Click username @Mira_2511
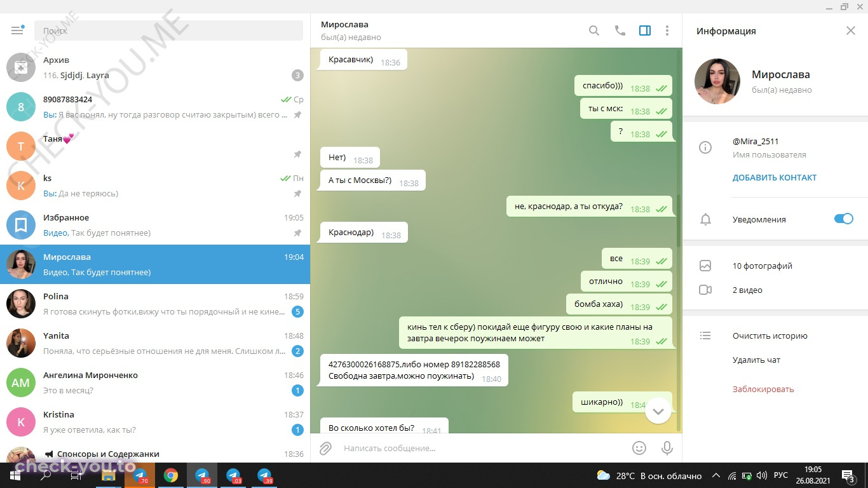Viewport: 868px width, 488px height. pos(756,141)
